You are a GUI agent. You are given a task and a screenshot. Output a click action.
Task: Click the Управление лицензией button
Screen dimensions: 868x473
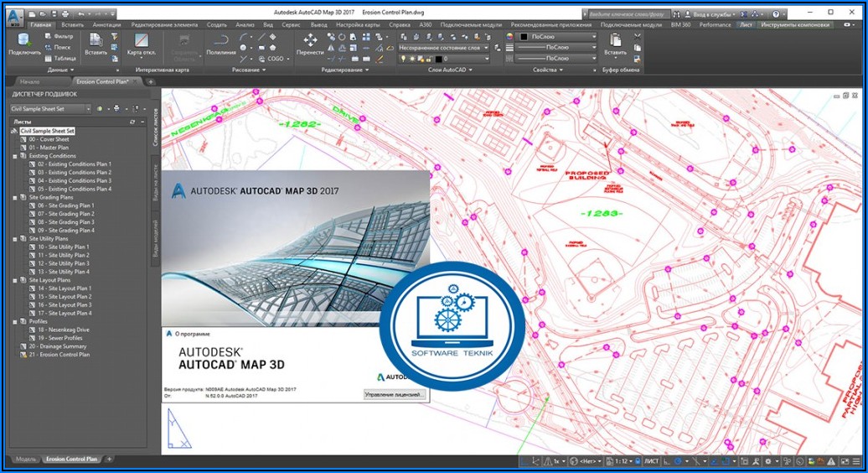click(x=395, y=393)
